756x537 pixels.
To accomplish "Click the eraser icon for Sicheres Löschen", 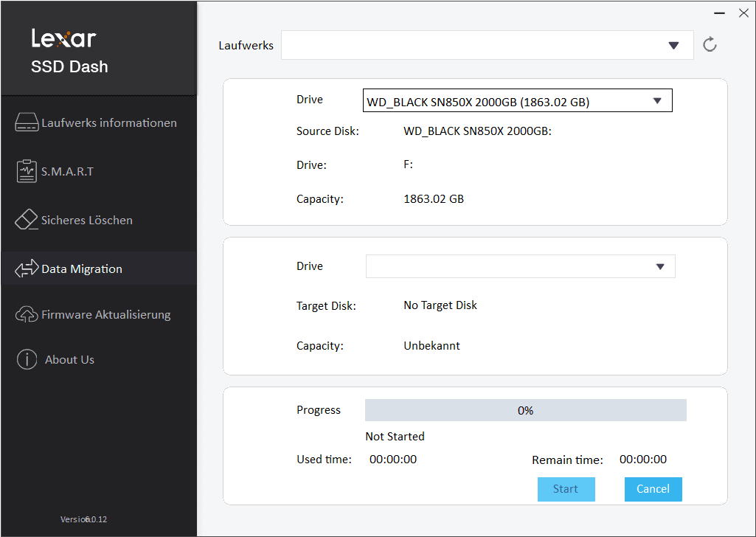I will (26, 220).
